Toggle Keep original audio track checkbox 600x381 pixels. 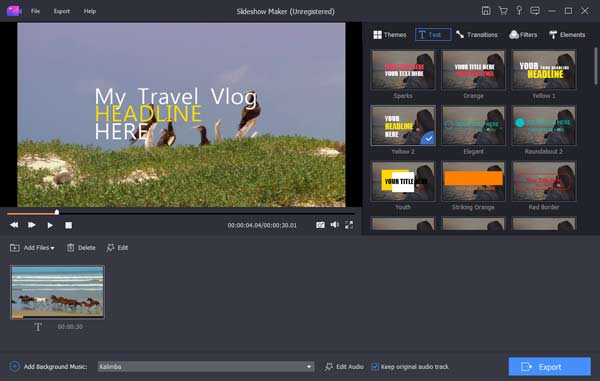point(375,366)
